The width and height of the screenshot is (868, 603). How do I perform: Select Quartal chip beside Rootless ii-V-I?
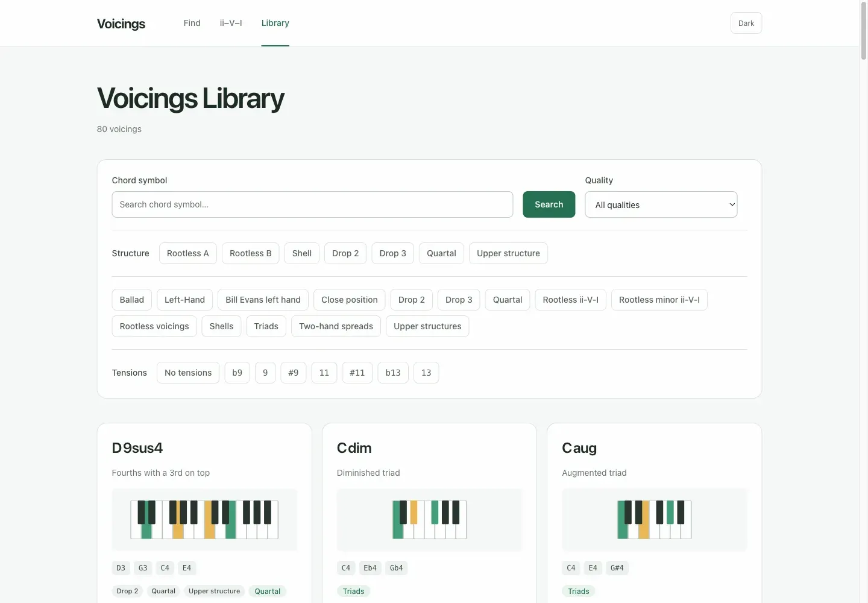tap(508, 300)
